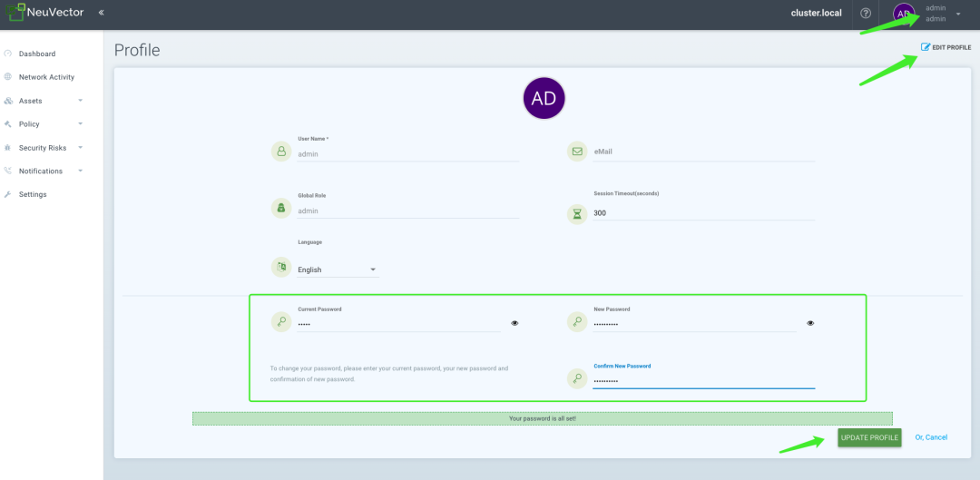Click the UPDATE PROFILE button
980x480 pixels.
pos(869,437)
